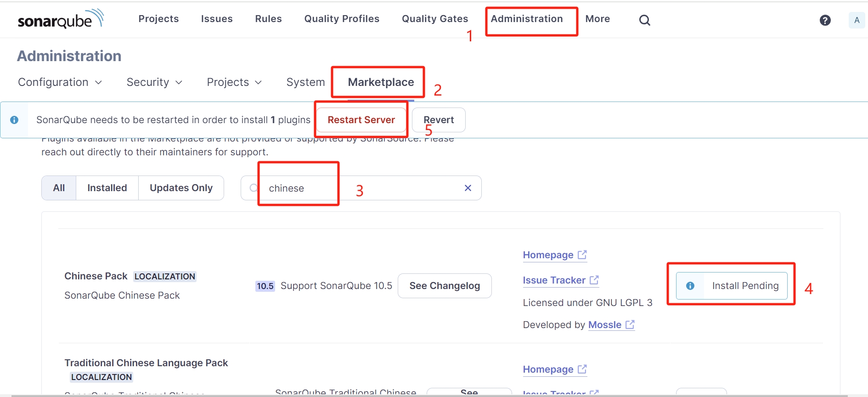Go to Quality Profiles in top navigation

342,19
